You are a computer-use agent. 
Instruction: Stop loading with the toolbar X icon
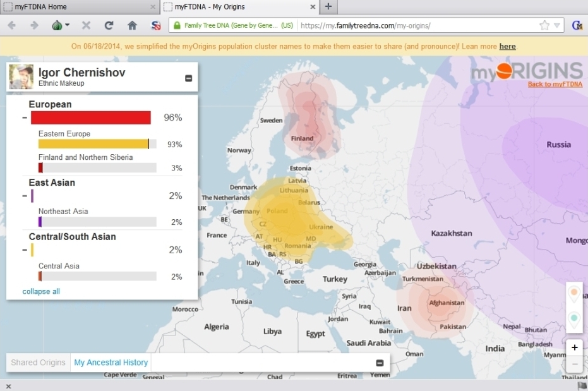(x=87, y=25)
